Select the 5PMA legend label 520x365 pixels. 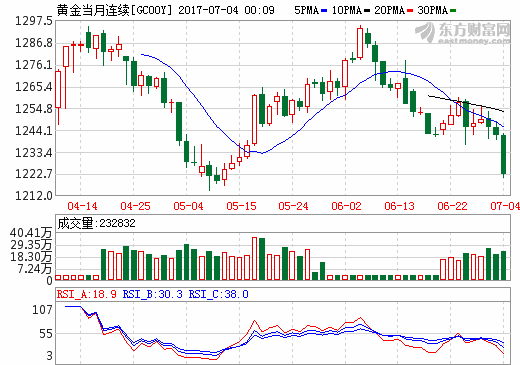point(307,10)
